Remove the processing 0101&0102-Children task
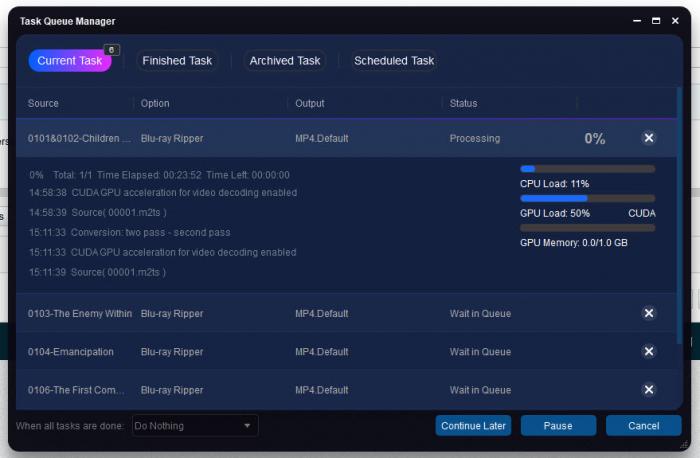 click(x=648, y=138)
